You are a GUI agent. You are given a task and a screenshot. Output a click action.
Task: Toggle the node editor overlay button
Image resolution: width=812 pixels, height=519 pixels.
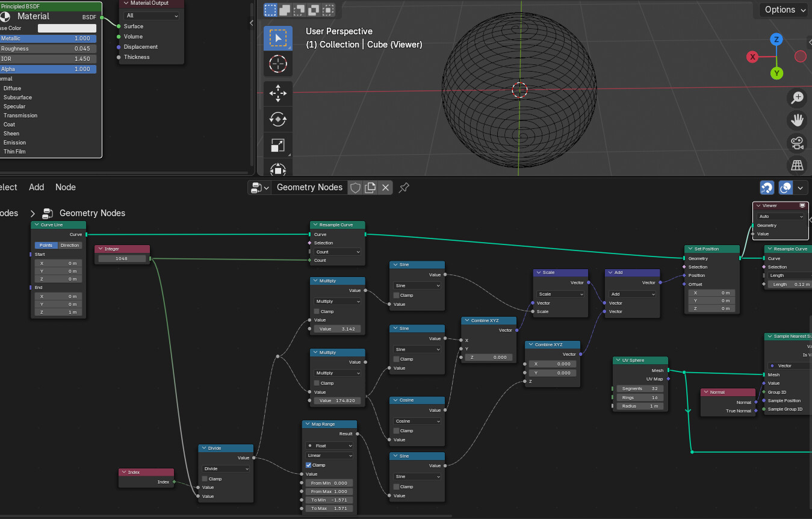[x=786, y=188]
